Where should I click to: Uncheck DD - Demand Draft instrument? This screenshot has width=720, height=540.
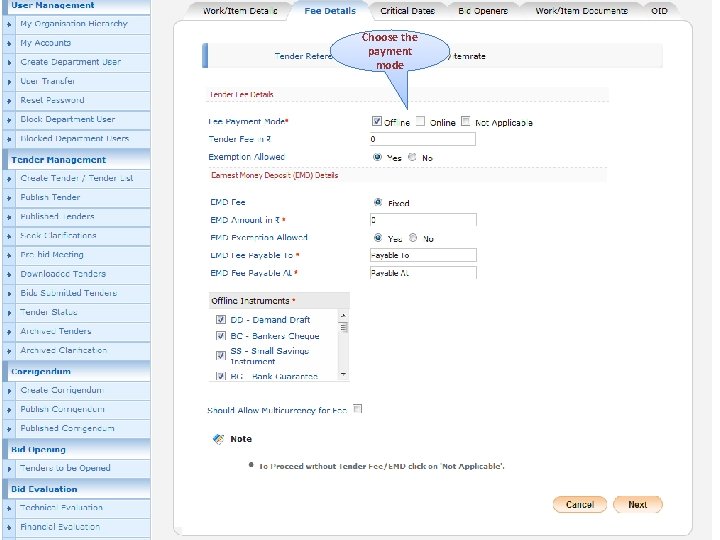coord(221,320)
